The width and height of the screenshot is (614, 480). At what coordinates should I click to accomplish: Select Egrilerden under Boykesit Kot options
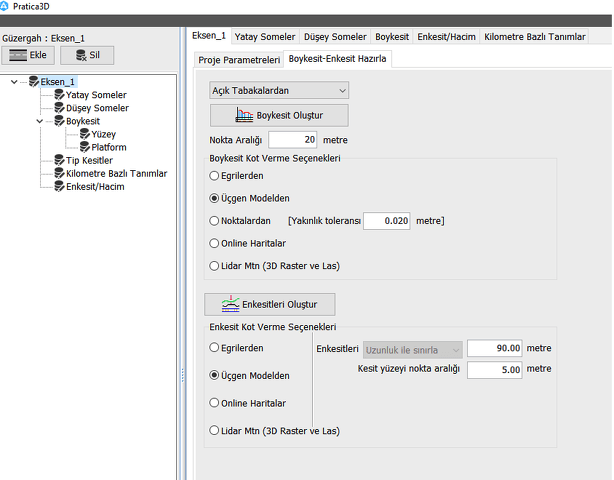(215, 176)
